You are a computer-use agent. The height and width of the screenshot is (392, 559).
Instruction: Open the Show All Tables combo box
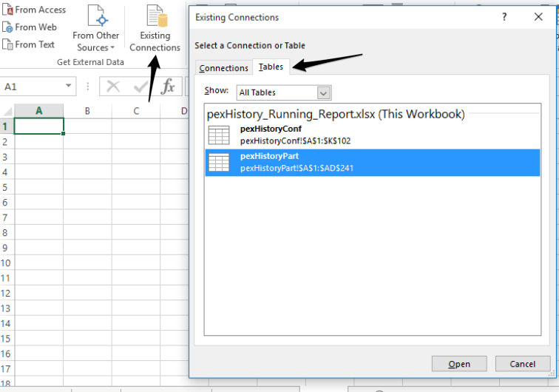[x=283, y=92]
